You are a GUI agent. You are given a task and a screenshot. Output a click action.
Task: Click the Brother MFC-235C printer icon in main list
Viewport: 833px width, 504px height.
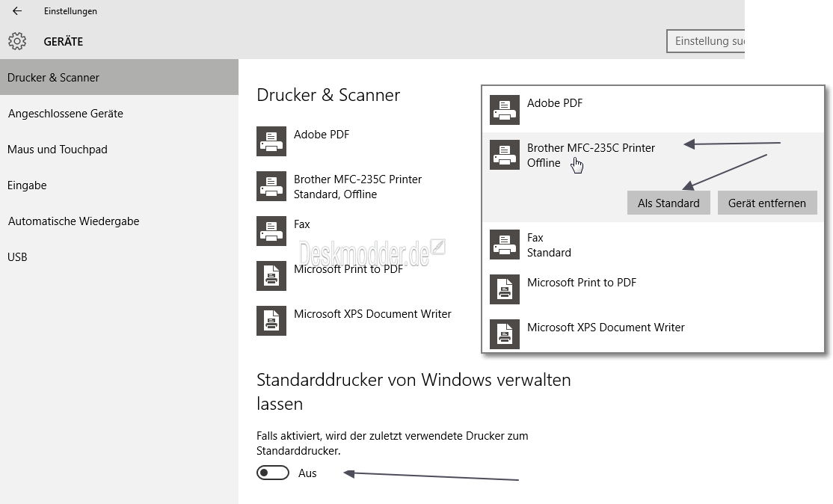[271, 186]
